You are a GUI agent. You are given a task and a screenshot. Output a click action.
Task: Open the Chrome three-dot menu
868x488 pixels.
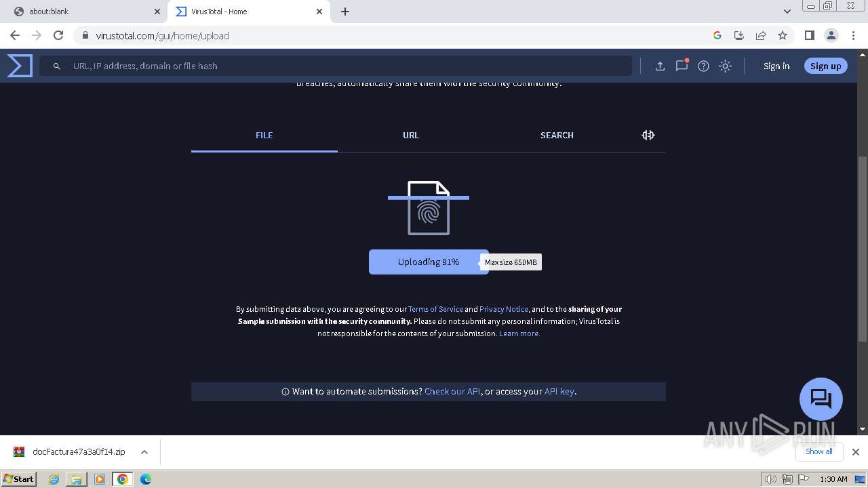(x=853, y=35)
